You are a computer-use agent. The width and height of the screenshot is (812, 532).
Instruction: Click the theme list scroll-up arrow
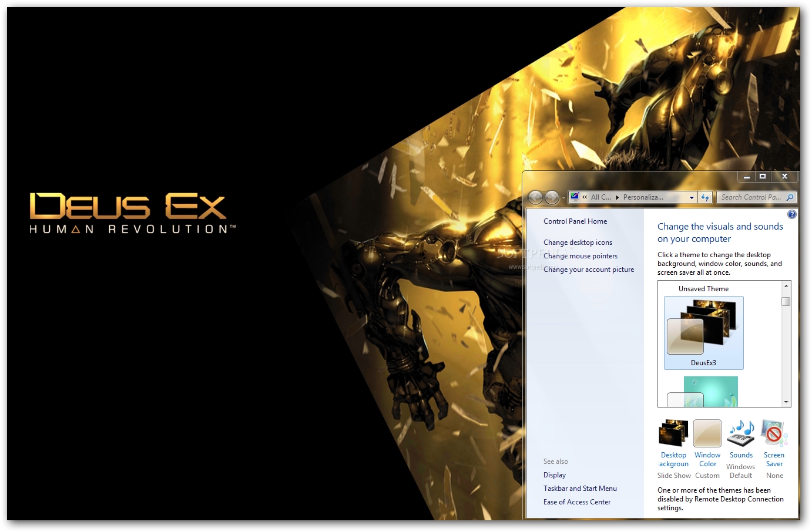(x=786, y=286)
